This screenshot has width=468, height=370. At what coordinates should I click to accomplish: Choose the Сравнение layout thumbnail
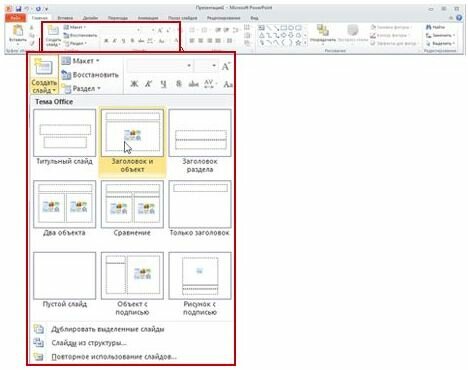132,204
